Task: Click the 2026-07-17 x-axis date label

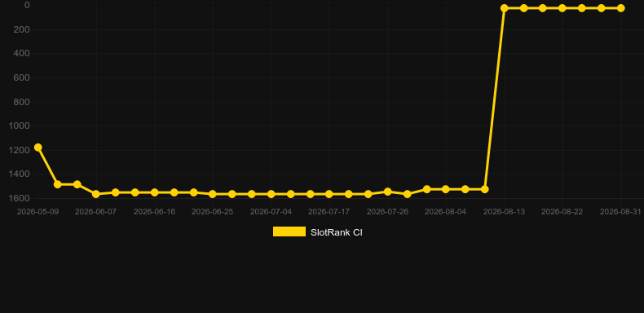Action: 329,212
